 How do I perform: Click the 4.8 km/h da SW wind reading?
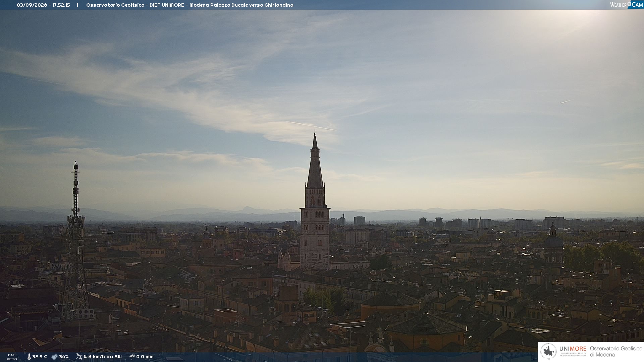pyautogui.click(x=103, y=357)
